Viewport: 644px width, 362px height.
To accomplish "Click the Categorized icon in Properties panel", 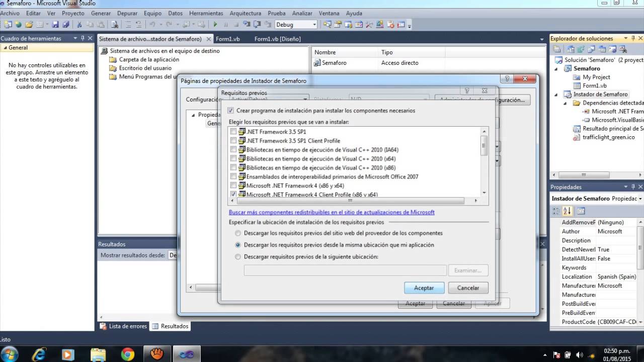I will [x=556, y=211].
